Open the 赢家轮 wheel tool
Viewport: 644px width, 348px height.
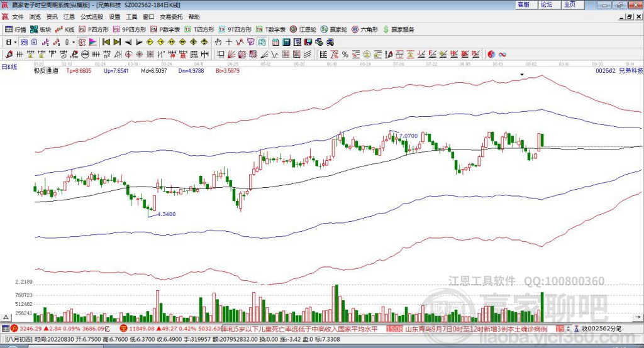coord(334,30)
